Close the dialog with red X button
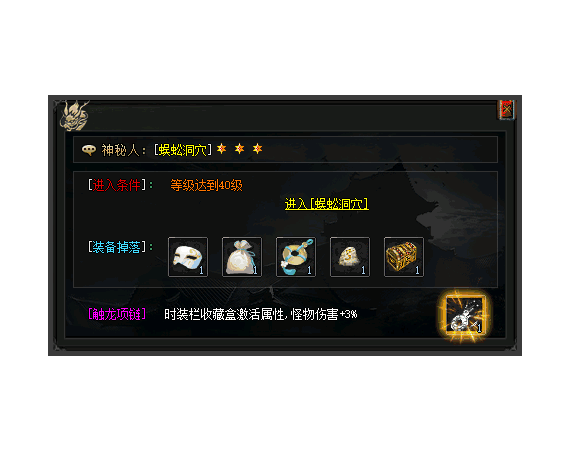Viewport: 568px width, 450px height. [506, 109]
